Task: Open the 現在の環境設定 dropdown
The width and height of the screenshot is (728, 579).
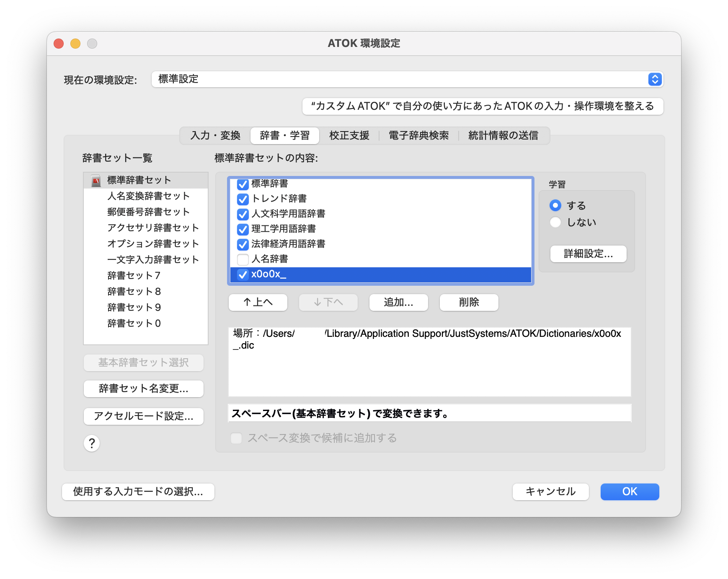Action: 407,79
